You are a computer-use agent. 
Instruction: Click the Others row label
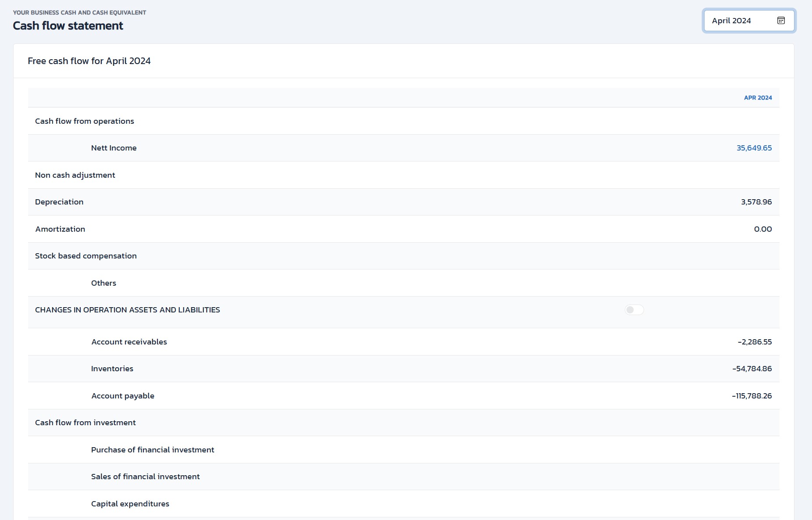tap(103, 283)
